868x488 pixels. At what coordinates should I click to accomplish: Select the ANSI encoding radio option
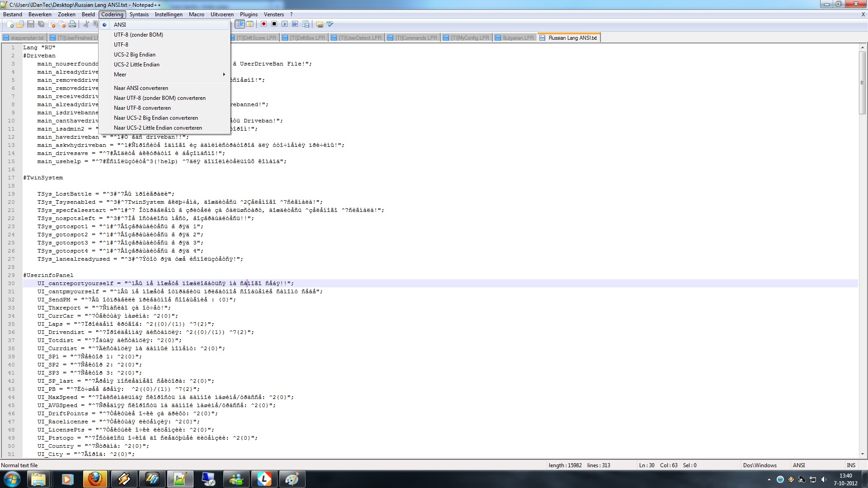[x=120, y=25]
